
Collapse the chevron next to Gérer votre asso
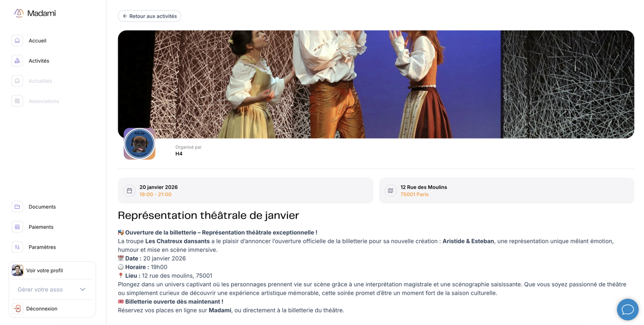(82, 289)
